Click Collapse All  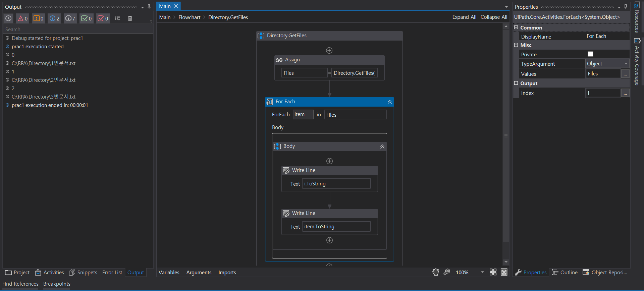click(x=494, y=17)
